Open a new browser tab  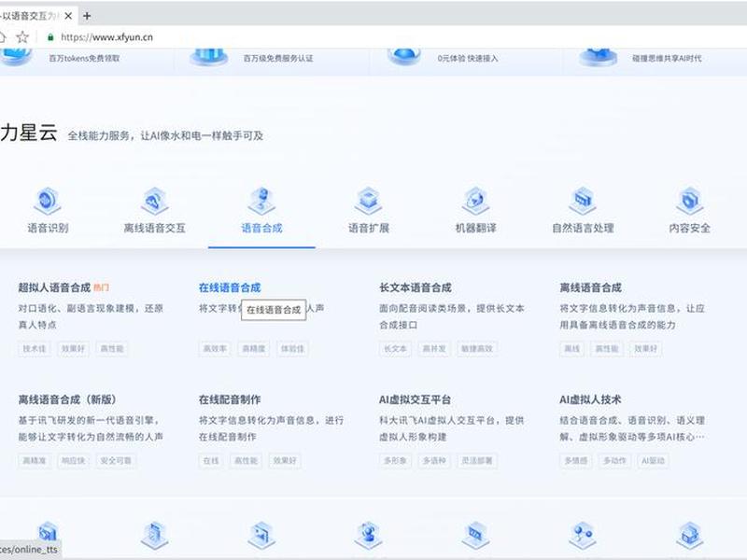click(x=87, y=16)
